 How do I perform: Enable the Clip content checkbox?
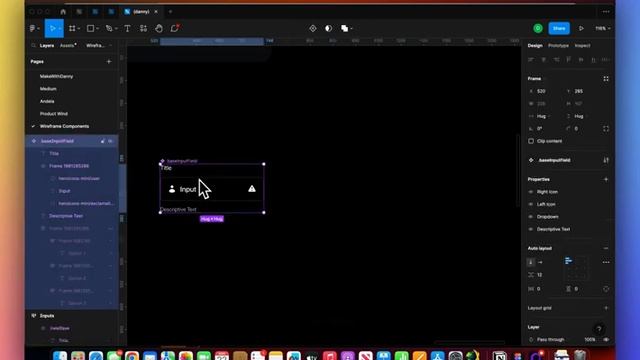click(x=531, y=141)
